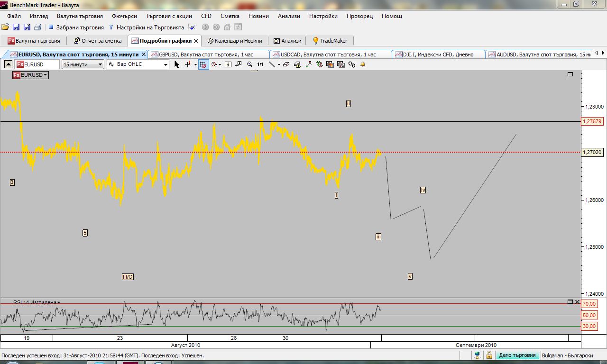Click the EURUSD symbol input field
607x364 pixels.
click(x=37, y=64)
